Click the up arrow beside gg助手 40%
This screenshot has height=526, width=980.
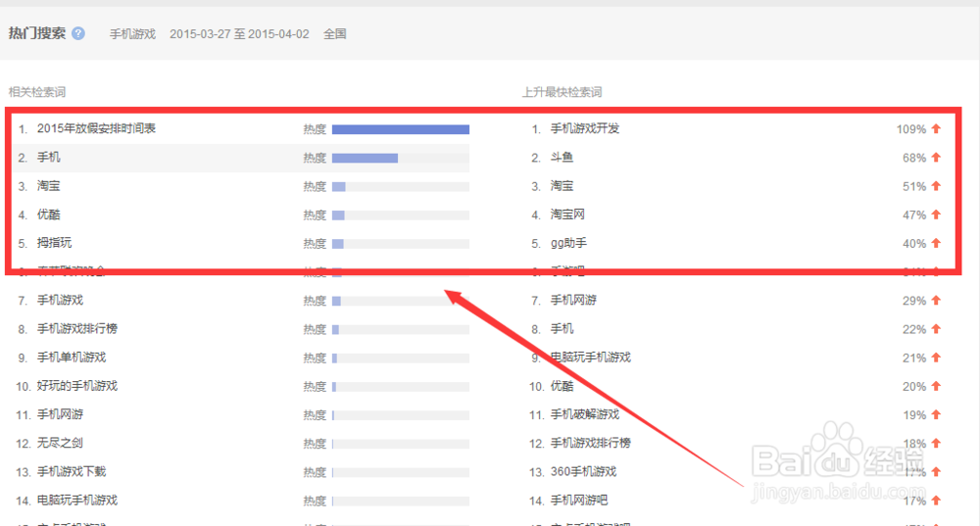(x=936, y=244)
